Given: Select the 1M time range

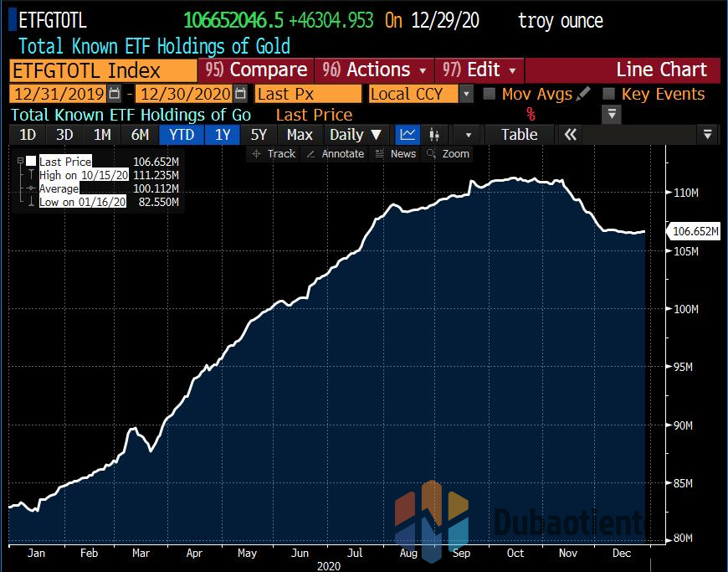Looking at the screenshot, I should 102,135.
